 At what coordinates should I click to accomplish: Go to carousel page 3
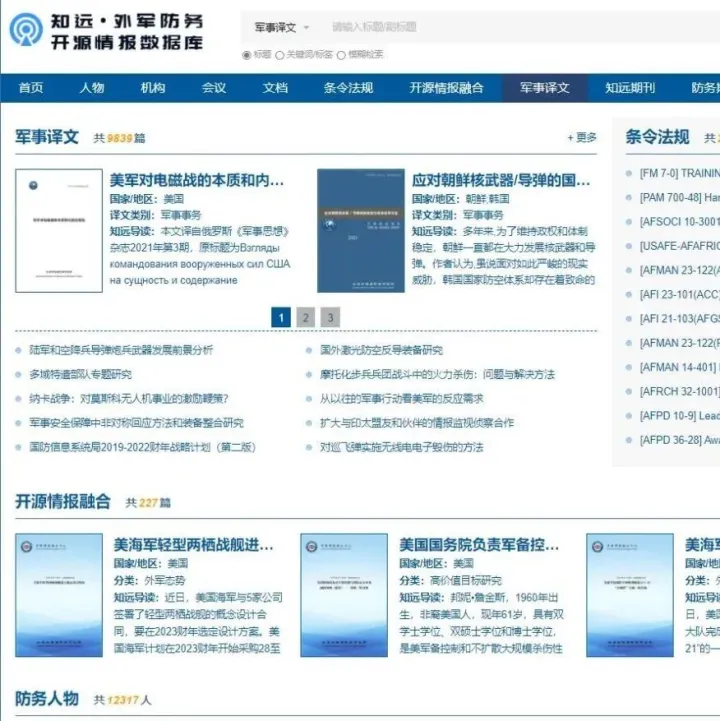(x=330, y=317)
